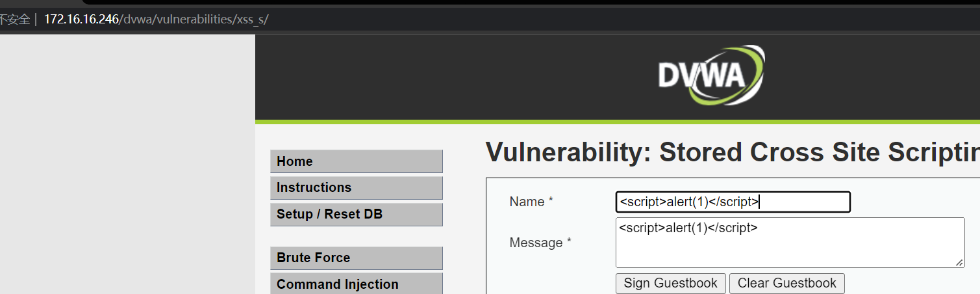
Task: Click the browser address bar URL
Action: (156, 19)
